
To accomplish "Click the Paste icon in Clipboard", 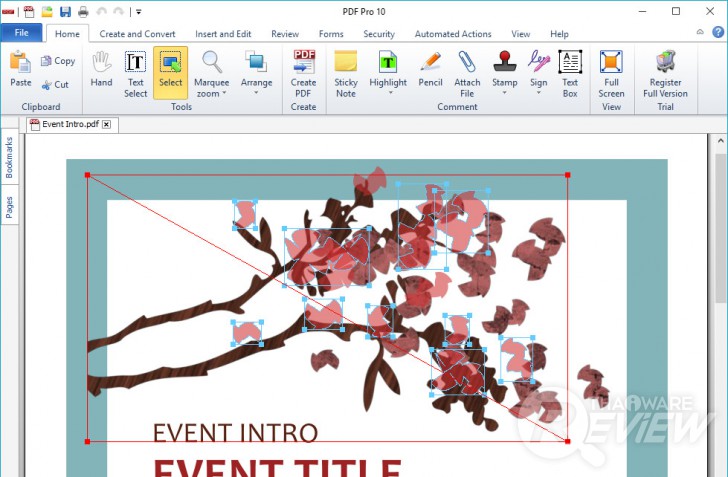I will point(20,62).
